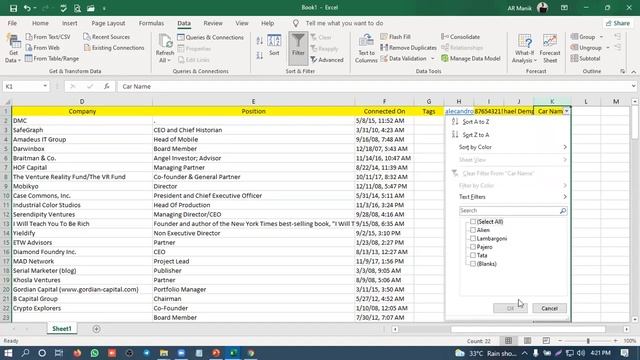640x360 pixels.
Task: Click the Tell me what you want box
Action: coord(344,23)
